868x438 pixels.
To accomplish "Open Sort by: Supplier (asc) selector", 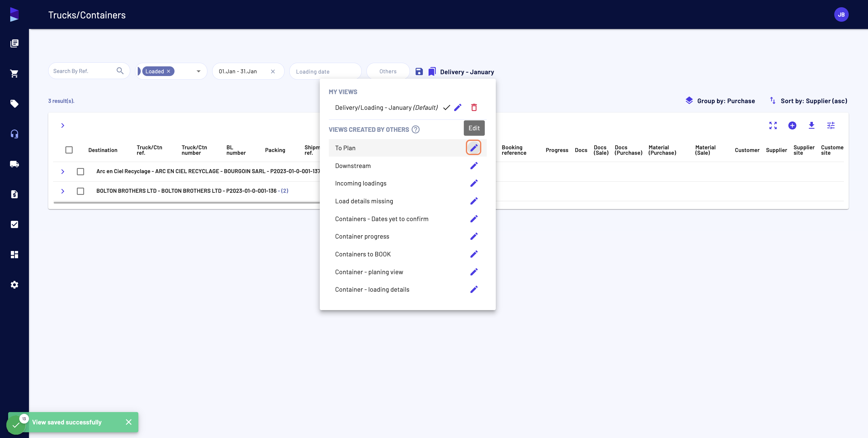I will 808,100.
